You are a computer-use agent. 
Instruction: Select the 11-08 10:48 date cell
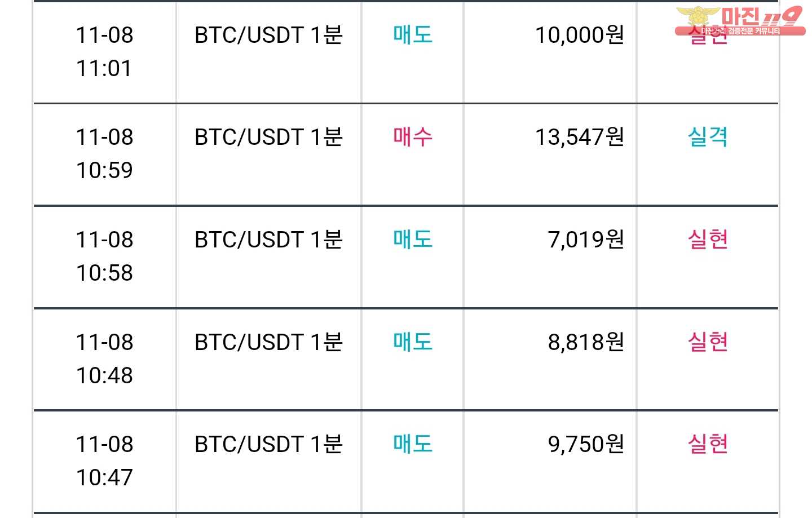[x=104, y=358]
